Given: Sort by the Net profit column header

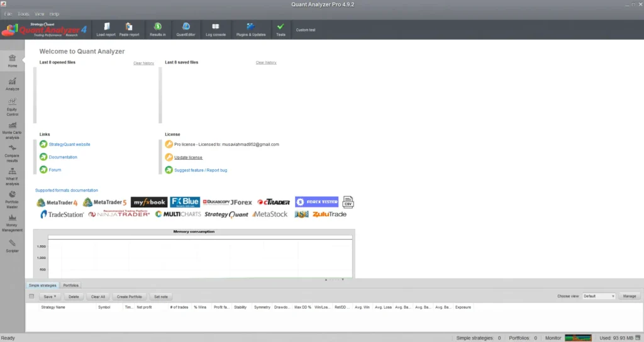Looking at the screenshot, I should pos(144,307).
